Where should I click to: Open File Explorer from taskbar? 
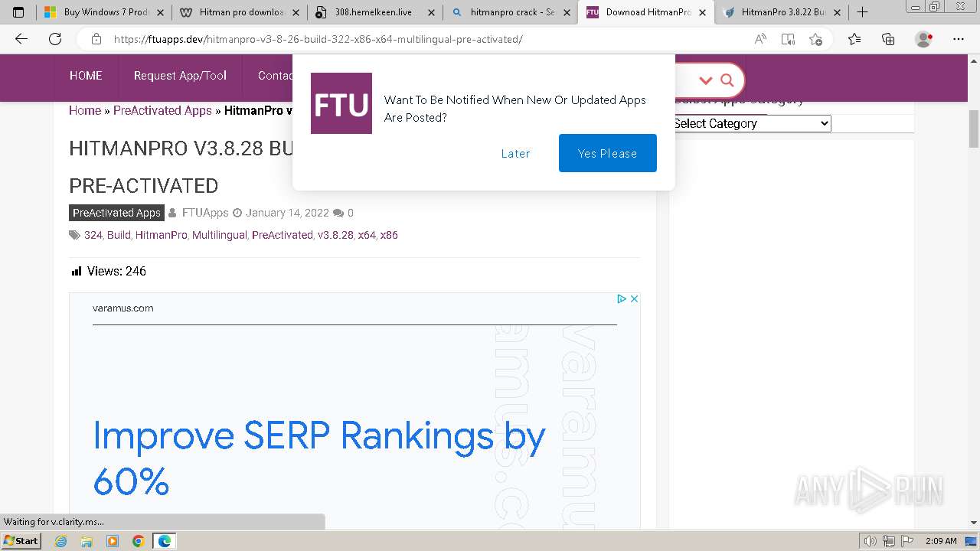pos(87,541)
